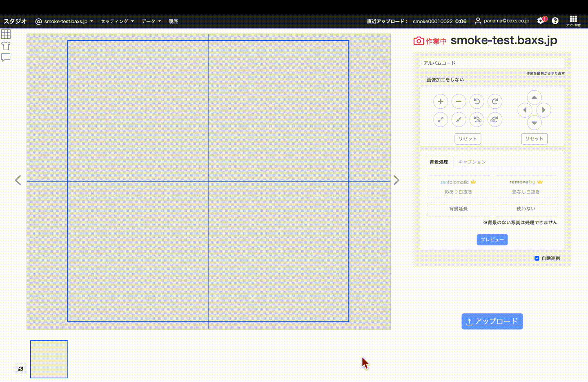Viewport: 588px width, 382px height.
Task: Click the expand arrows icon
Action: pyautogui.click(x=440, y=120)
